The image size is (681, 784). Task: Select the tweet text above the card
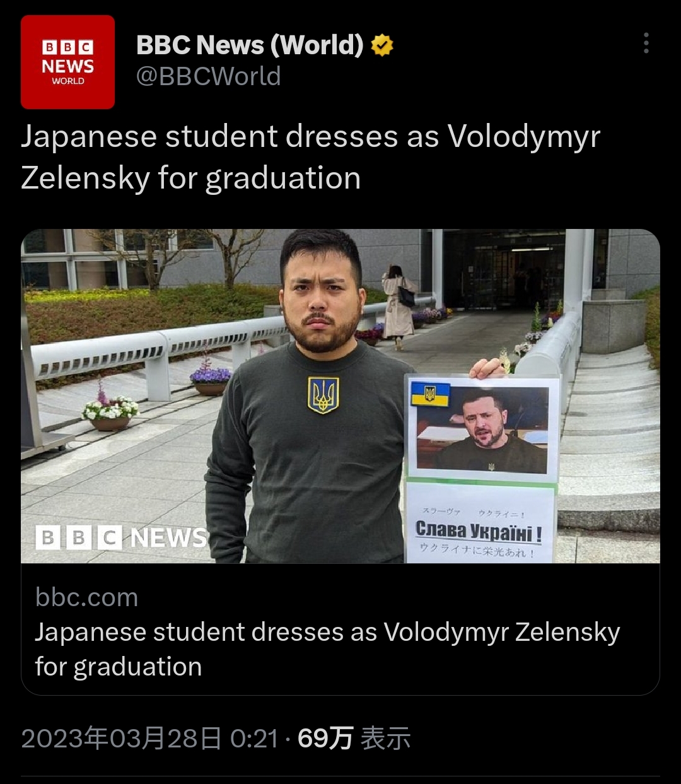pos(310,157)
